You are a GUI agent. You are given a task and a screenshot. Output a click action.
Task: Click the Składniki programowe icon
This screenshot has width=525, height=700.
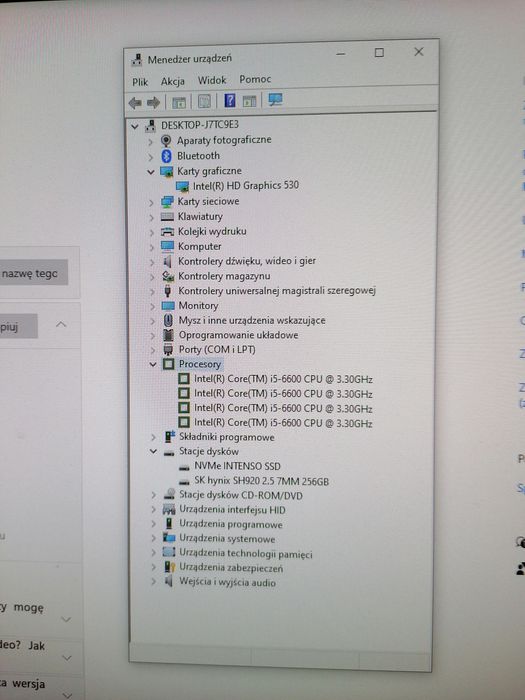pyautogui.click(x=170, y=436)
